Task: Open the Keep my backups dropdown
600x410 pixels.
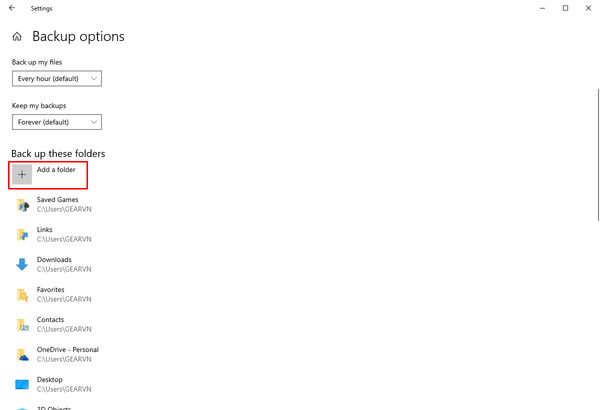Action: point(57,122)
